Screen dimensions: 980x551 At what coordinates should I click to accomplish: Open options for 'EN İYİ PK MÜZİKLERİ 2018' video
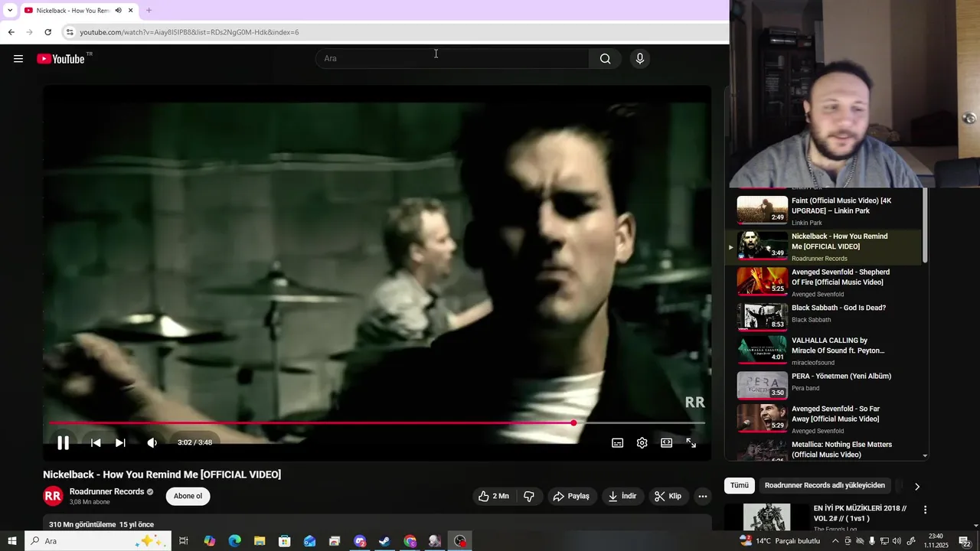pos(925,510)
